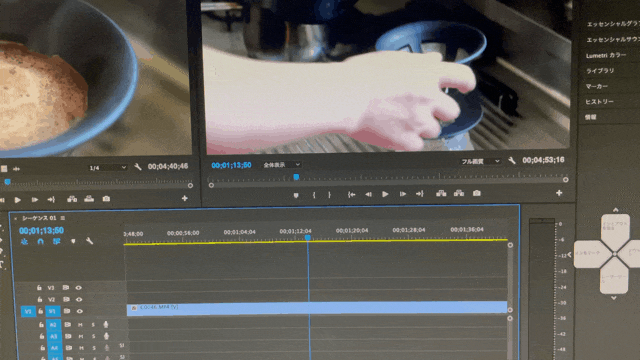This screenshot has height=360, width=640.
Task: Toggle V1 source patching button
Action: [28, 312]
